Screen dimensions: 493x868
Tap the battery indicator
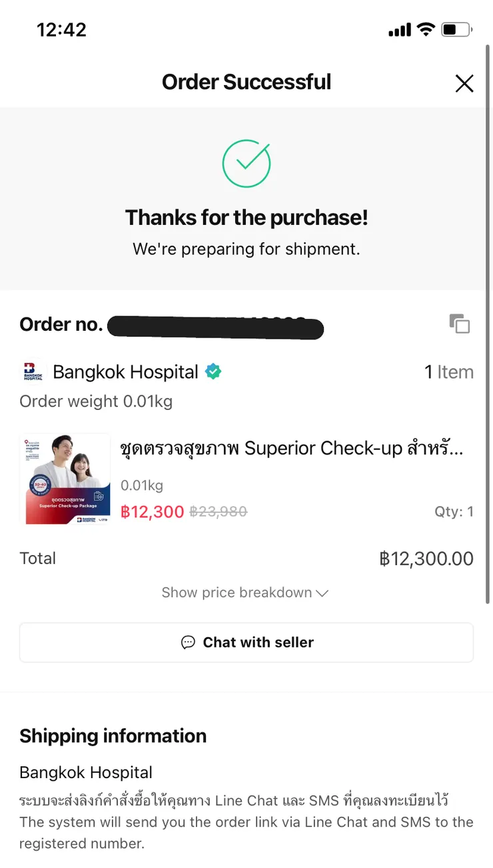(456, 30)
